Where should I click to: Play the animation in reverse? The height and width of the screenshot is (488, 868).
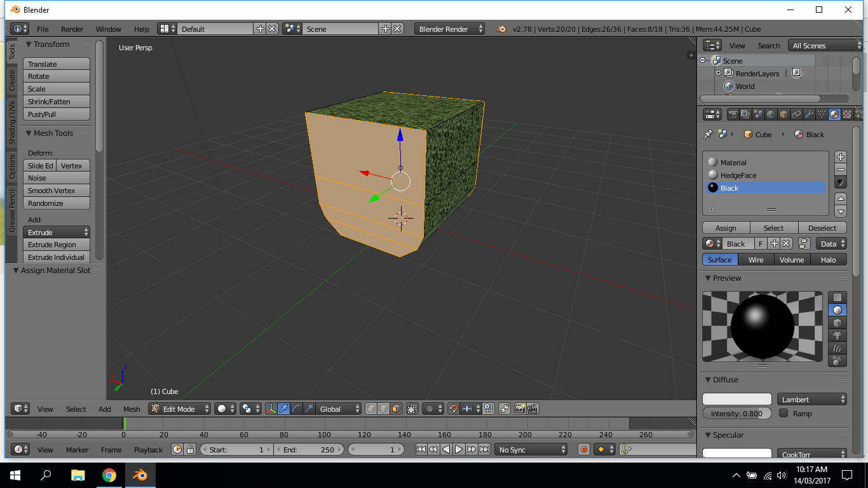[x=446, y=449]
